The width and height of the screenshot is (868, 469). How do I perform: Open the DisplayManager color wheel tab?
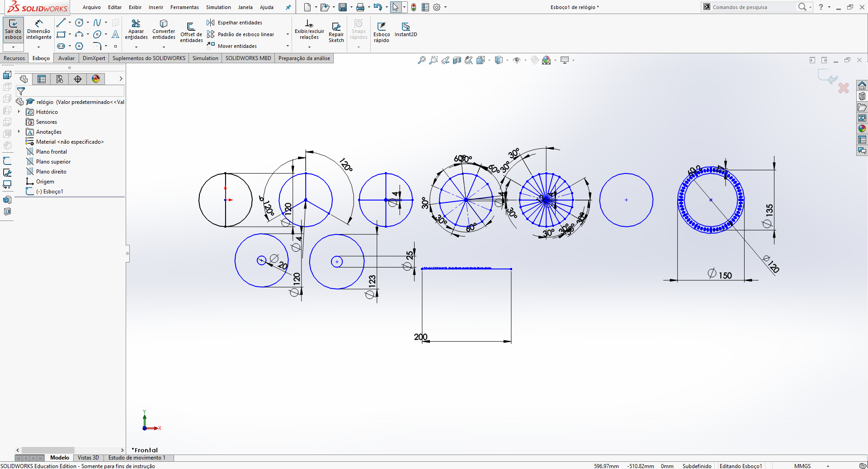point(96,79)
